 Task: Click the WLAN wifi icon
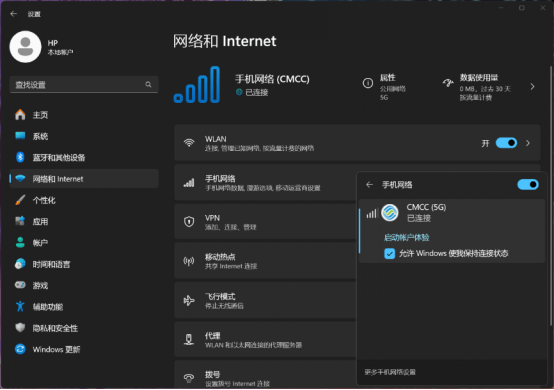[x=189, y=143]
